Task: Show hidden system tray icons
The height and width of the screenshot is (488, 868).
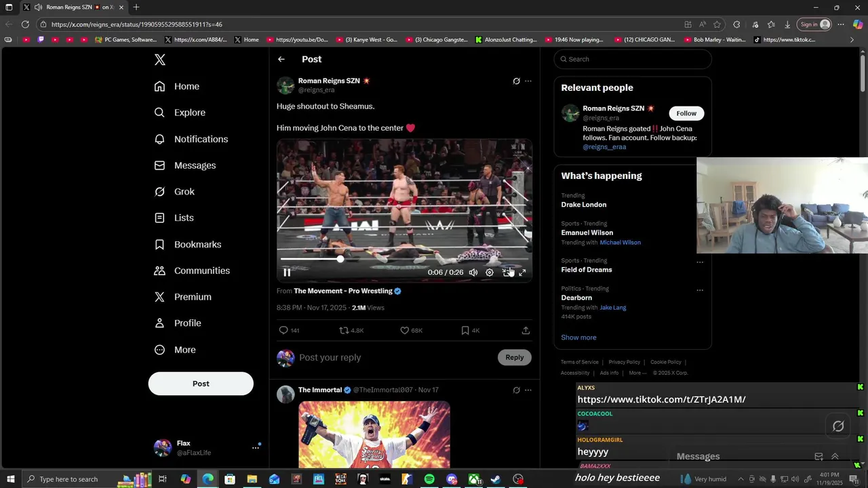Action: [741, 479]
